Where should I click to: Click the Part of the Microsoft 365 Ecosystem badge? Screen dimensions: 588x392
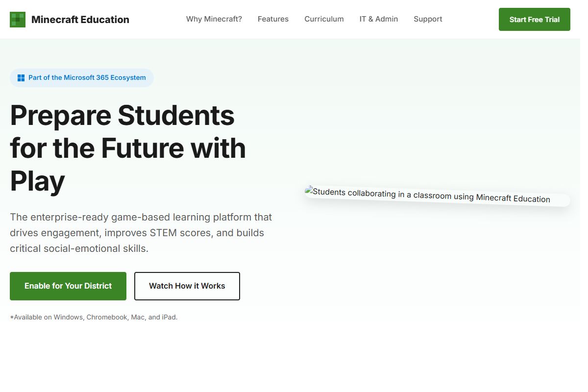81,77
